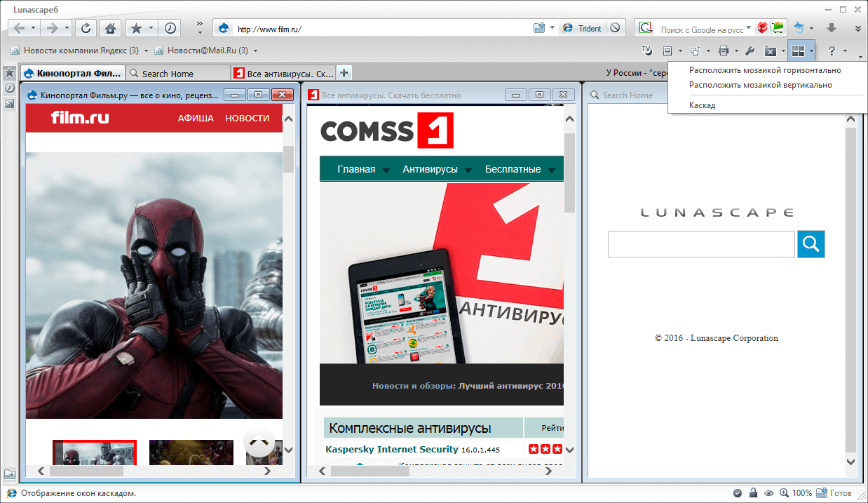Click the eye icon in status bar
The width and height of the screenshot is (868, 503).
click(x=768, y=493)
